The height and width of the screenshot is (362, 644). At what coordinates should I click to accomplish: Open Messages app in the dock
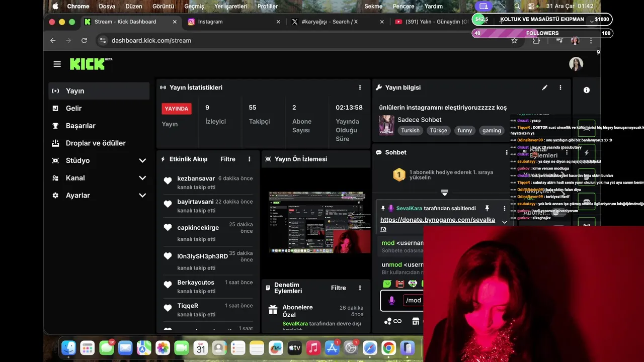click(106, 347)
